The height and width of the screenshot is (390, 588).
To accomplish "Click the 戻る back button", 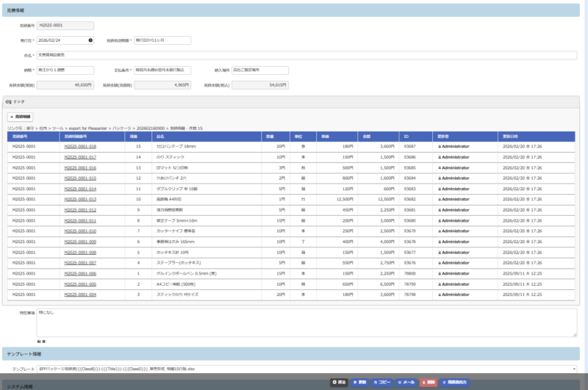I will (339, 383).
